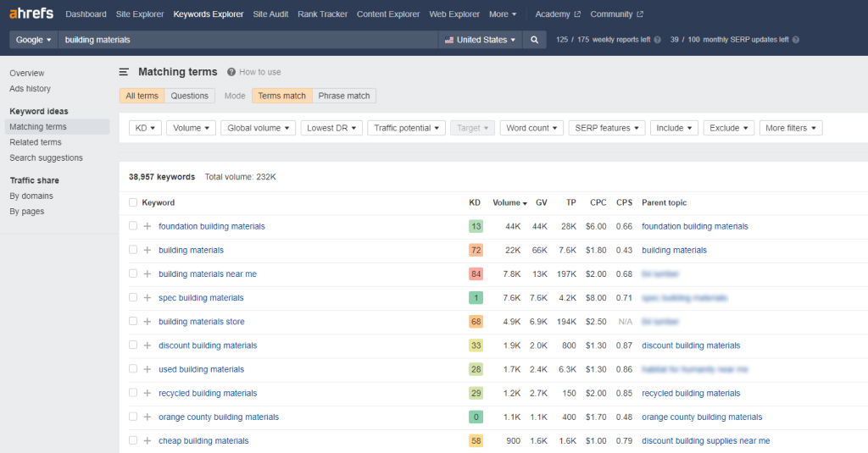The width and height of the screenshot is (868, 453).
Task: Toggle the sidebar hamburger menu icon
Action: (x=124, y=72)
